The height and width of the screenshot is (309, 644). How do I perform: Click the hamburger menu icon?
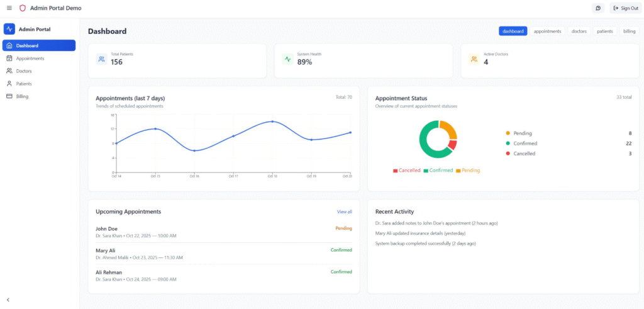tap(9, 8)
